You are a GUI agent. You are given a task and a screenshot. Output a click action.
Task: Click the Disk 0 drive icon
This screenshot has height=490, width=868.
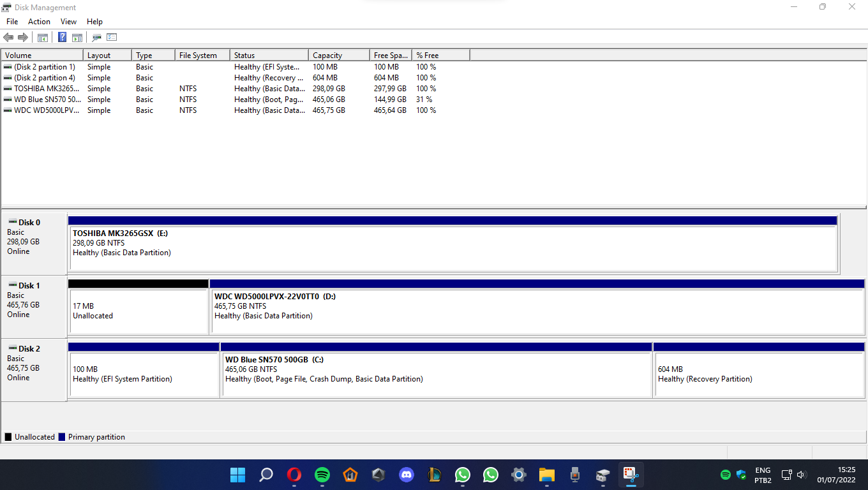click(x=12, y=222)
